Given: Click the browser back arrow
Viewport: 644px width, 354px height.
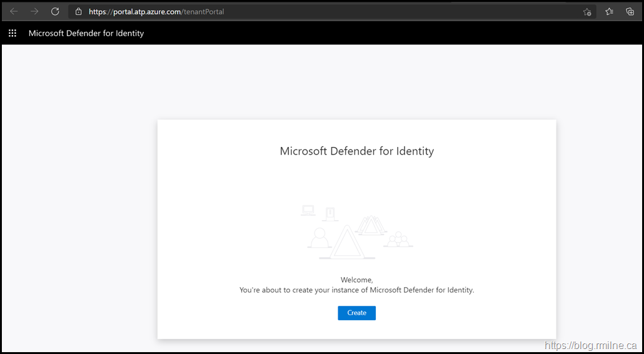Looking at the screenshot, I should (x=14, y=11).
